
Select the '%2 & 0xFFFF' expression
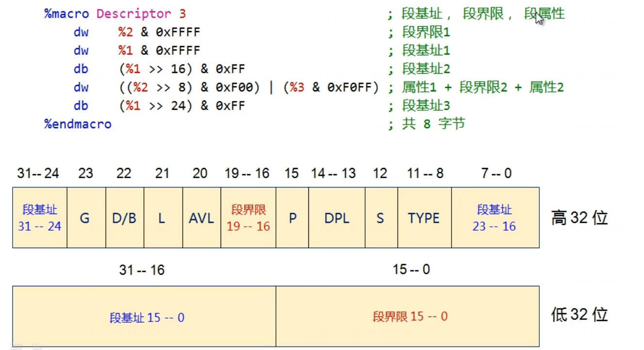(159, 32)
